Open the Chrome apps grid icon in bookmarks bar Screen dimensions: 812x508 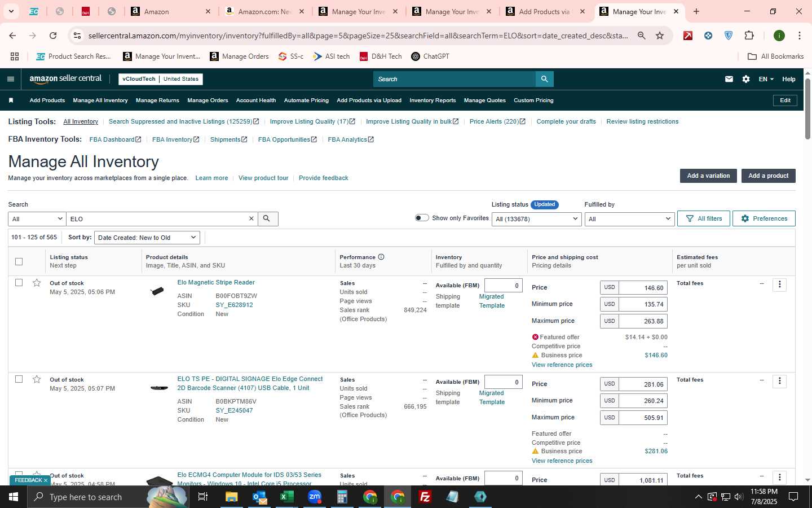click(15, 56)
